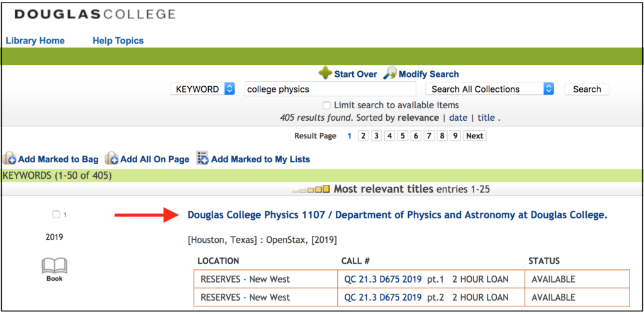Go to Library Home
644x314 pixels.
click(x=35, y=41)
